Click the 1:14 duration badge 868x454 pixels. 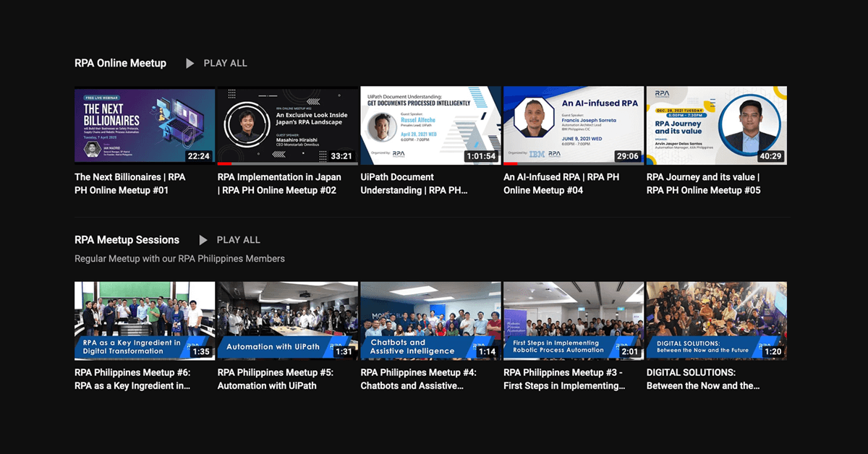(x=487, y=352)
